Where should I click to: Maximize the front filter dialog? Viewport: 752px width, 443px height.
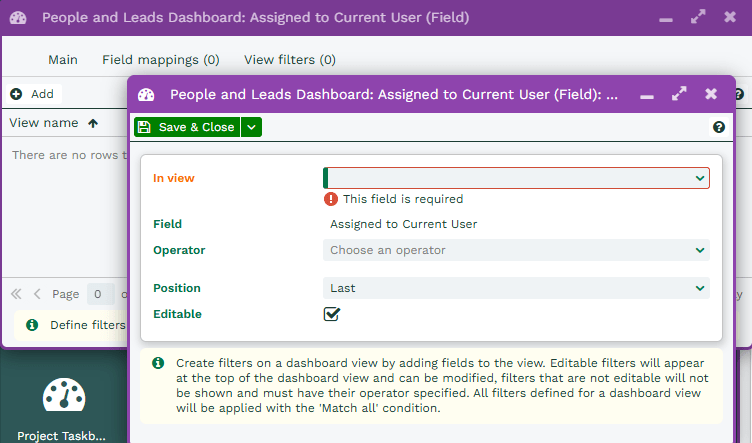[x=679, y=94]
